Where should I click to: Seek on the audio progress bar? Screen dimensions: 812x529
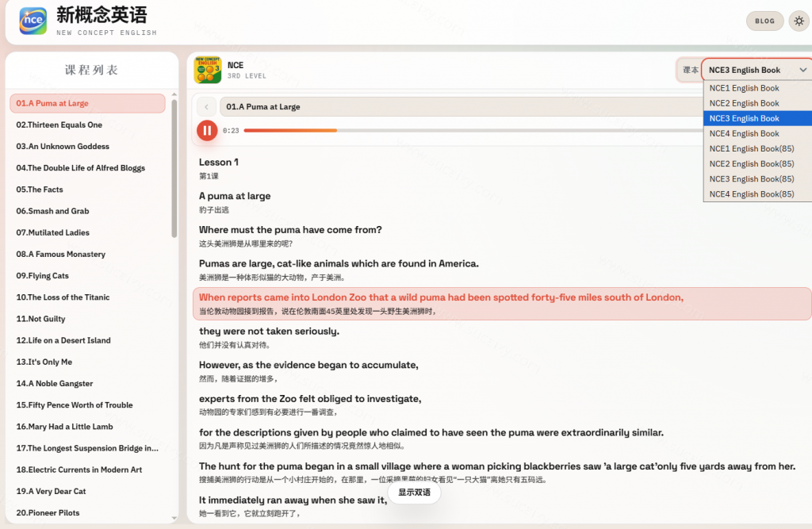(x=473, y=131)
